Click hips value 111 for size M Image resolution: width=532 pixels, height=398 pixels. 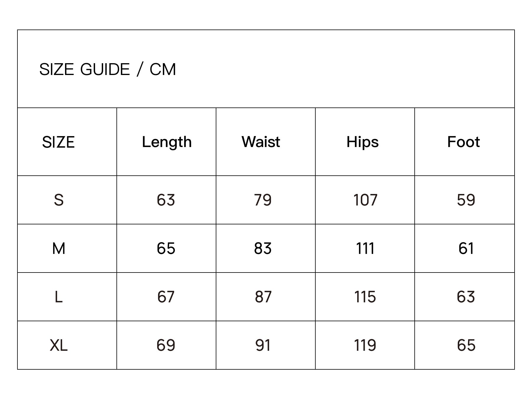pos(365,248)
